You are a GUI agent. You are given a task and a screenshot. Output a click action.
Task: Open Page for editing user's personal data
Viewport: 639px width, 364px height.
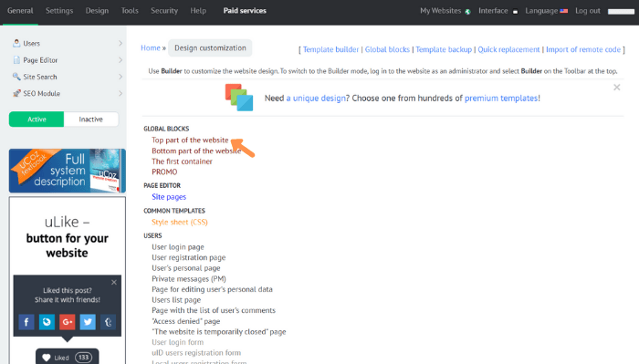[x=212, y=289]
